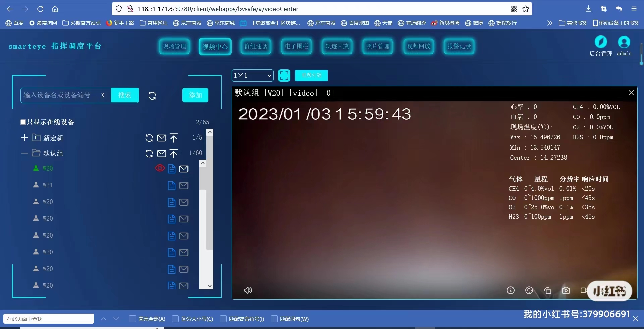
Task: Mute the video with the speaker icon
Action: click(248, 290)
